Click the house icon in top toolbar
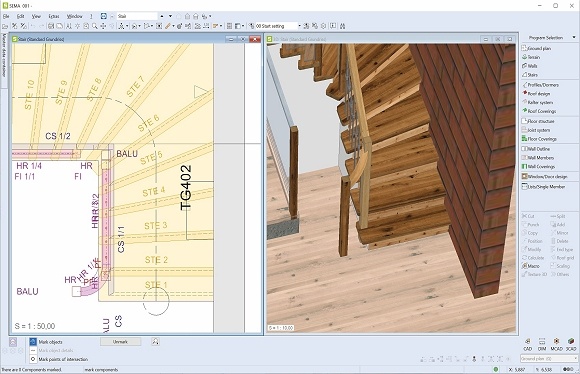This screenshot has width=580, height=374. coord(187,16)
